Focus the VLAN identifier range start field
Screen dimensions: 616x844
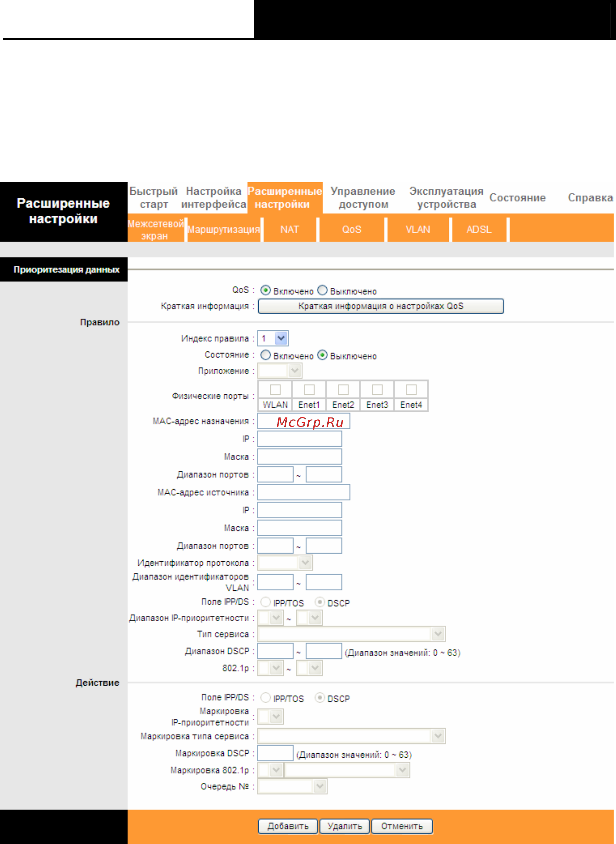click(x=275, y=582)
